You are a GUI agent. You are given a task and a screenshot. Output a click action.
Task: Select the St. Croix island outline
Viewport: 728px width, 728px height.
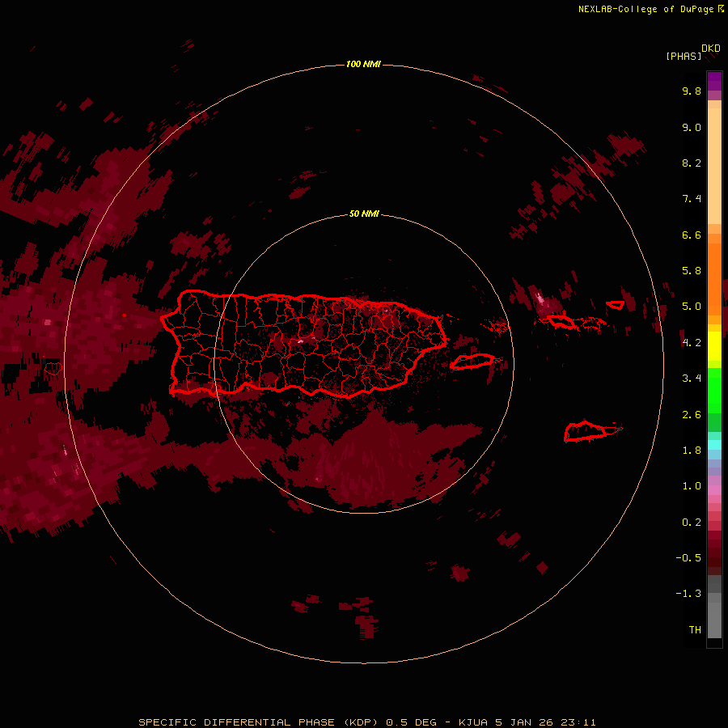[x=586, y=432]
